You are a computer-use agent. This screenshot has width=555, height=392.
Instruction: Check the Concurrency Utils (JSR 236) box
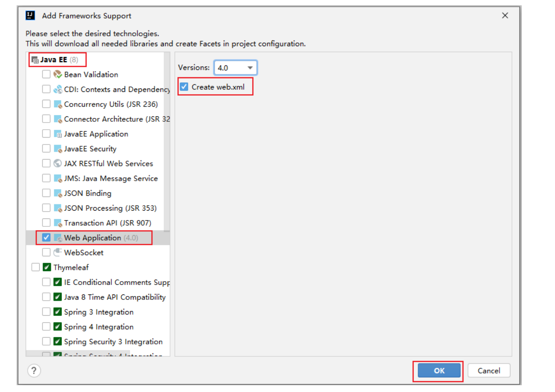coord(46,104)
